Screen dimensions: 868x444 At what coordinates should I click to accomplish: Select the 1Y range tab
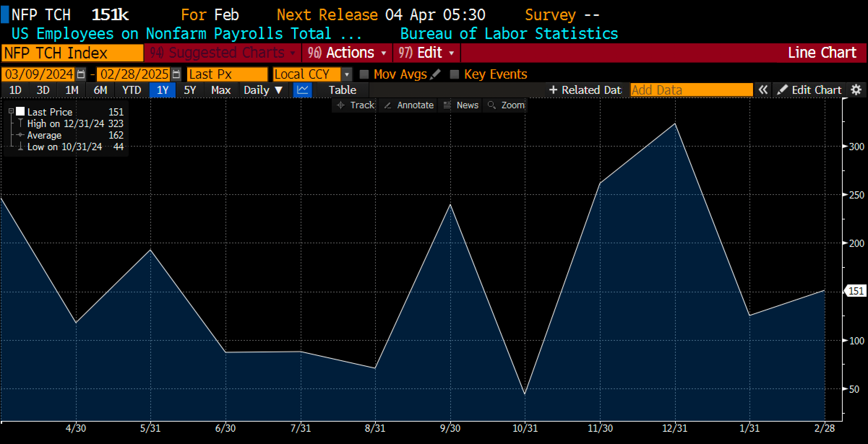click(x=163, y=90)
